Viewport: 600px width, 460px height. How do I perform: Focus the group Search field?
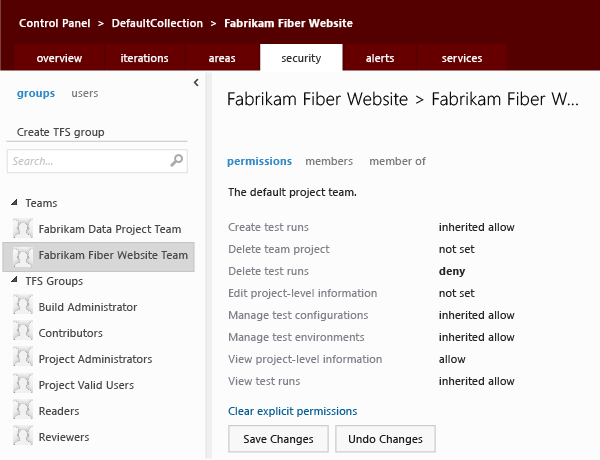pos(97,161)
